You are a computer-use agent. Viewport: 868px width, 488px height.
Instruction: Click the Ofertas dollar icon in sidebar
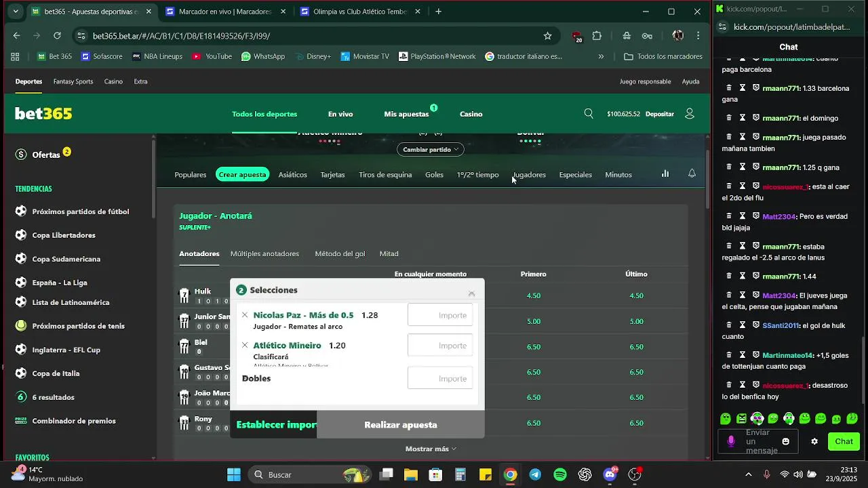click(21, 155)
